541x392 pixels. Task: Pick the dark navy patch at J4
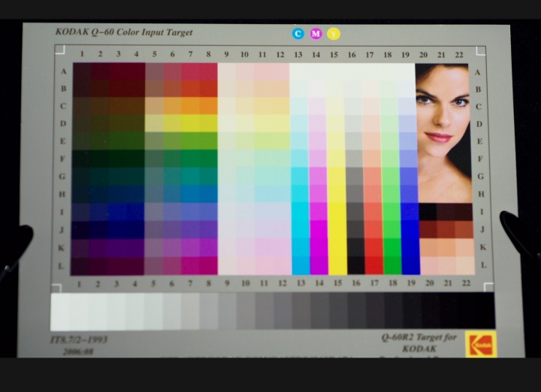tap(135, 229)
